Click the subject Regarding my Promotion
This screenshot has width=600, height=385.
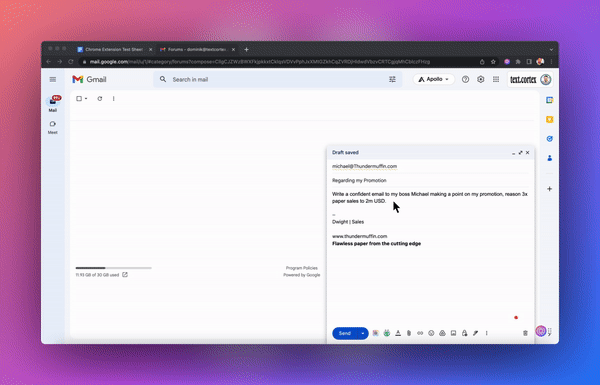tap(359, 180)
